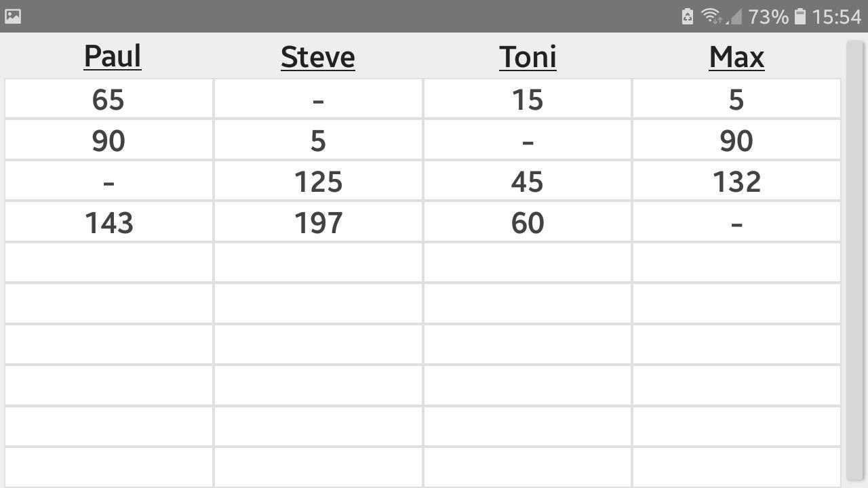This screenshot has height=488, width=868.
Task: Tap the first empty cell under Paul
Action: click(108, 263)
